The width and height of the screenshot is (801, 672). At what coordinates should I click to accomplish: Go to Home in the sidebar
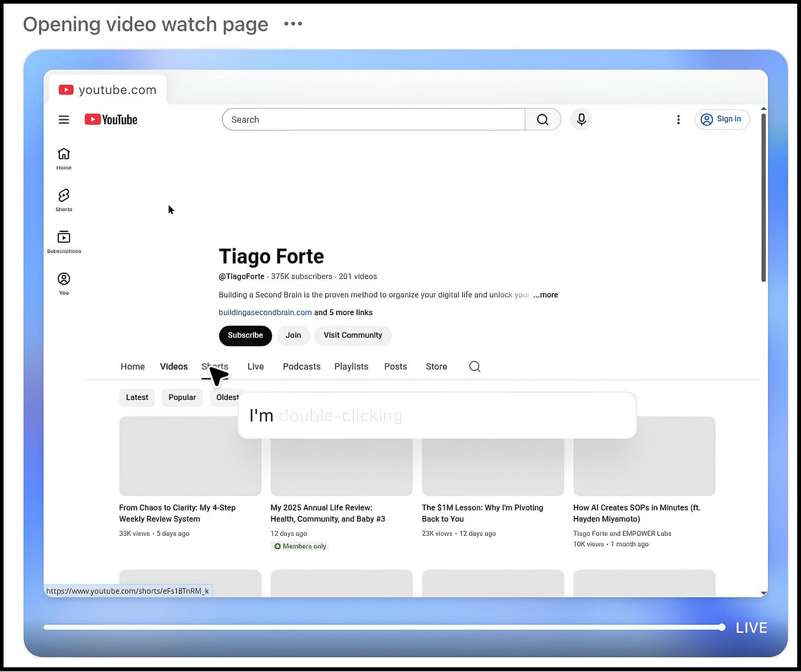pos(64,158)
